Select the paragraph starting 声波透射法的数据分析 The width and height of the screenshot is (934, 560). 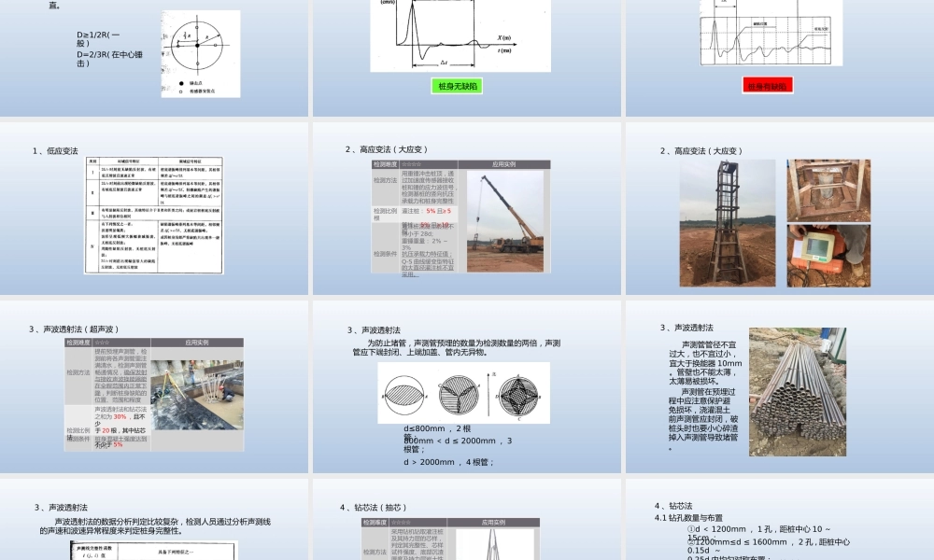pyautogui.click(x=155, y=526)
